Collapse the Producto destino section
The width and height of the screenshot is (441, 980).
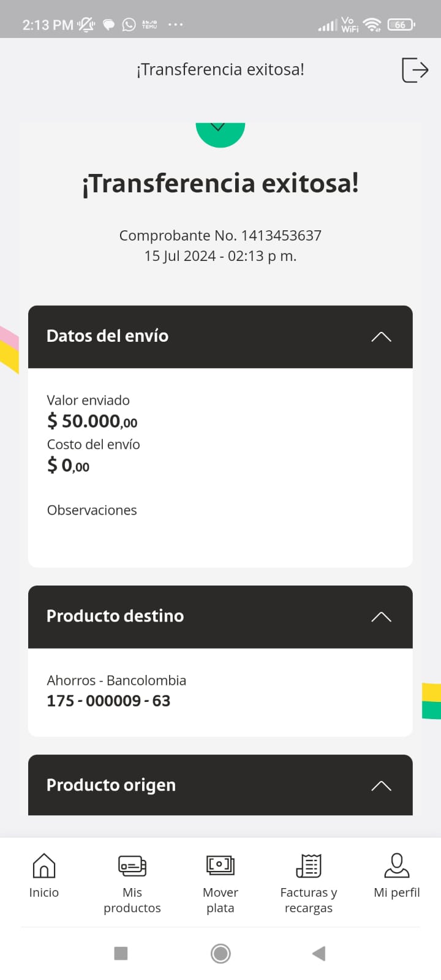[381, 617]
